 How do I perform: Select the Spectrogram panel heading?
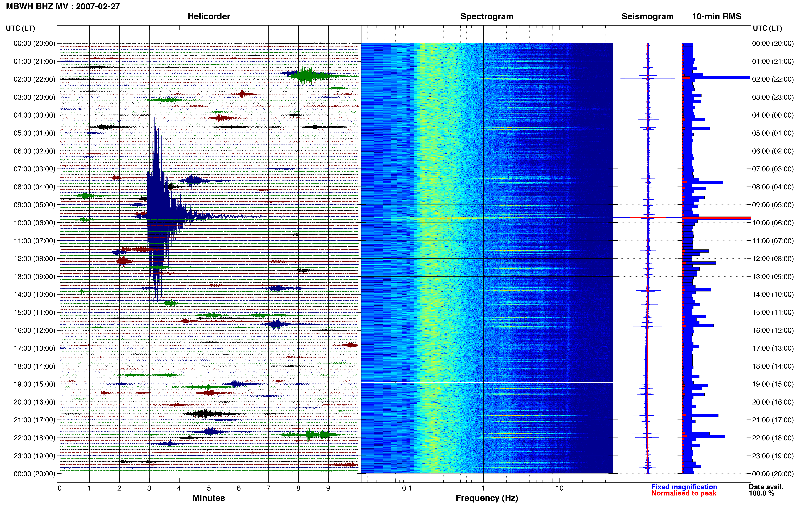point(487,16)
